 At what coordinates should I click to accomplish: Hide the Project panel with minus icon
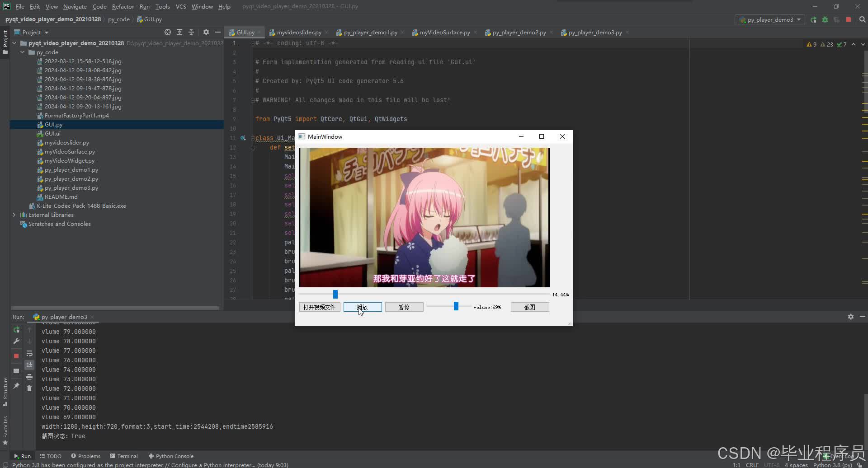pos(217,32)
